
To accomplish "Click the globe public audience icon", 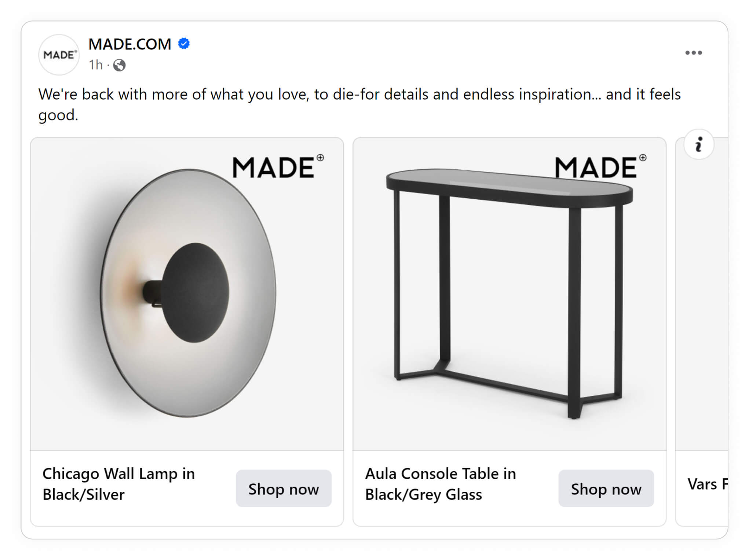I will 119,65.
